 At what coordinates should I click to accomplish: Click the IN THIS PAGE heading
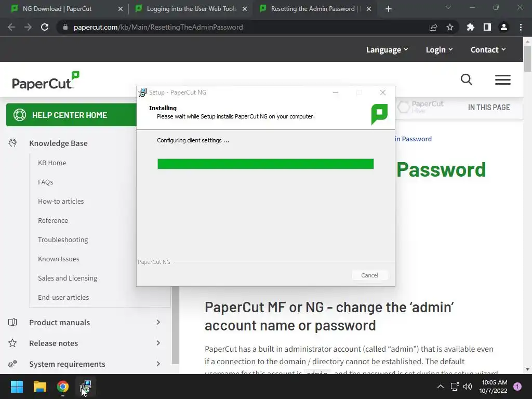tap(489, 108)
